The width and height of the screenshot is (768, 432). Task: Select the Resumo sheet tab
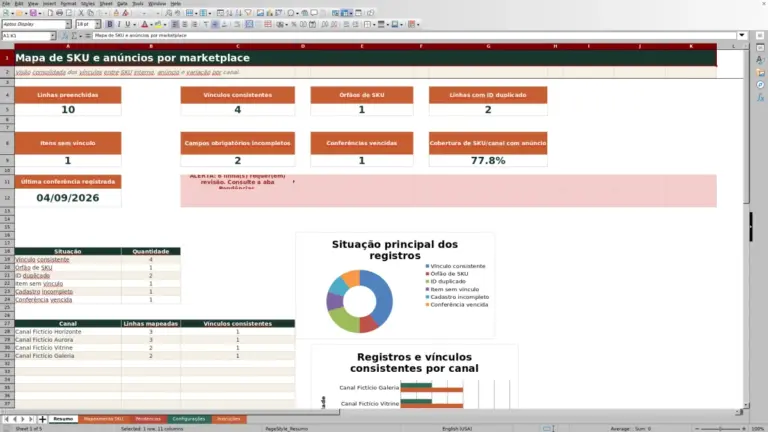click(63, 419)
